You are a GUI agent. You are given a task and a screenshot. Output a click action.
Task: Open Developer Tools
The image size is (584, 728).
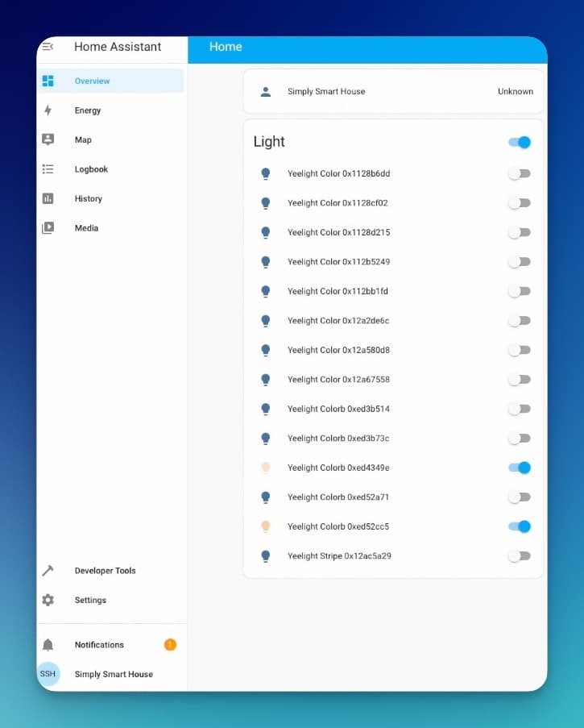[110, 571]
